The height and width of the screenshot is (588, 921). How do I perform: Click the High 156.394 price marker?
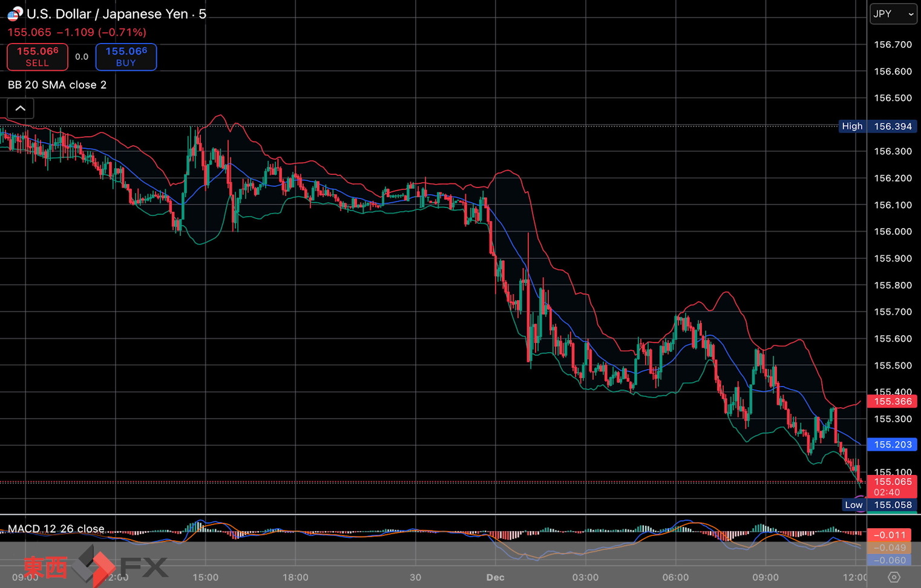click(x=876, y=126)
